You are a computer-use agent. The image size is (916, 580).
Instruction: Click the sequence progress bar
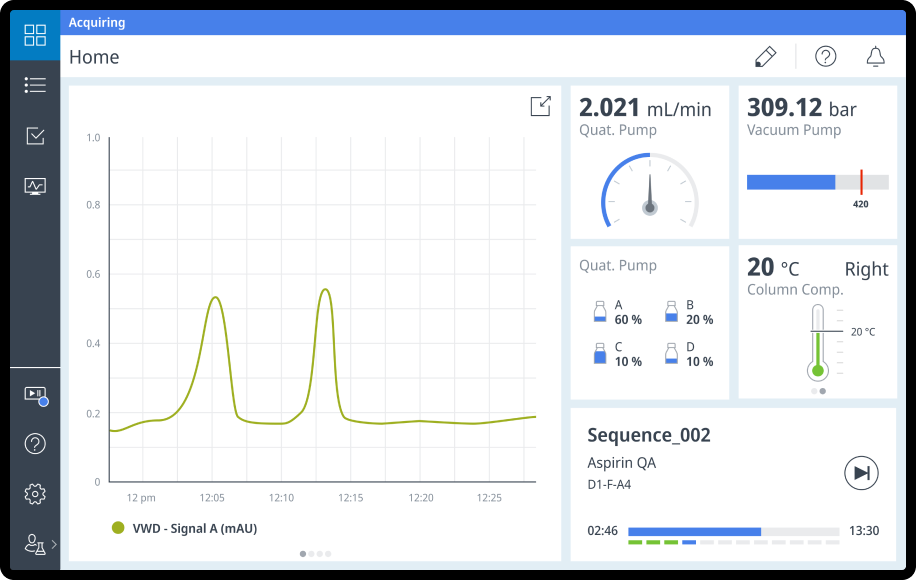point(733,531)
